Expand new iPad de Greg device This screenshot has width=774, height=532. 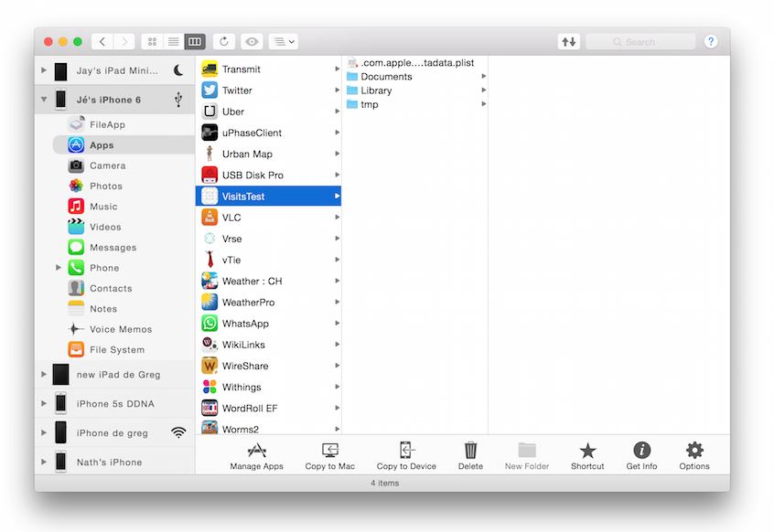(44, 375)
